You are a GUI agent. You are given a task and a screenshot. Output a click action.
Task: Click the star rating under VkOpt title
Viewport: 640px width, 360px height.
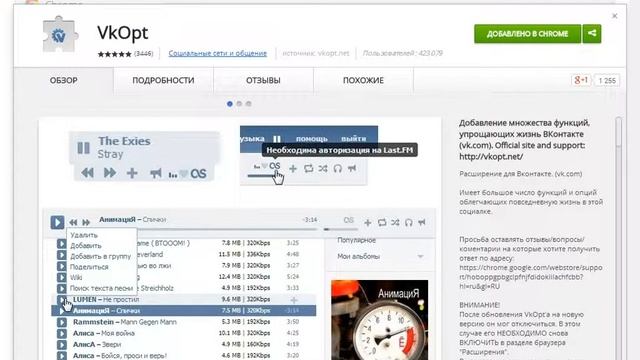pyautogui.click(x=114, y=54)
